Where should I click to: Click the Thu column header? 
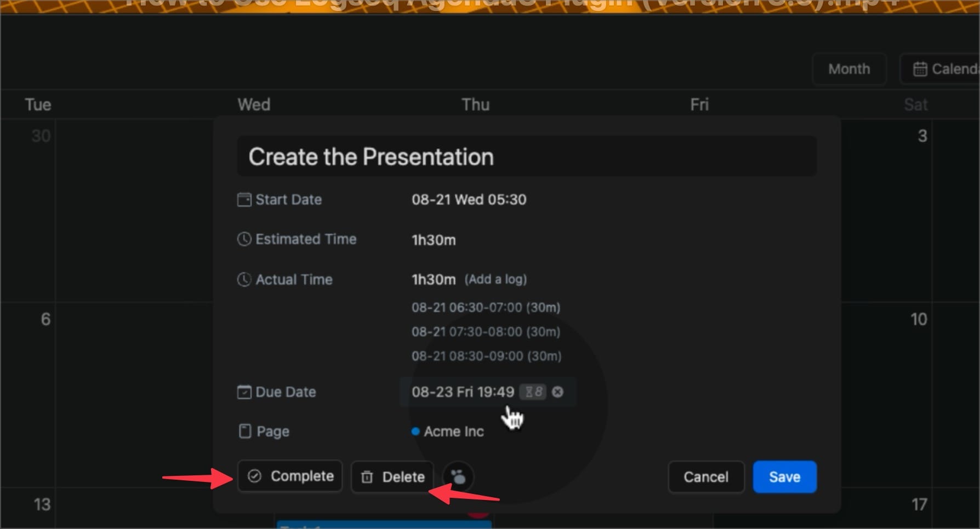tap(475, 105)
